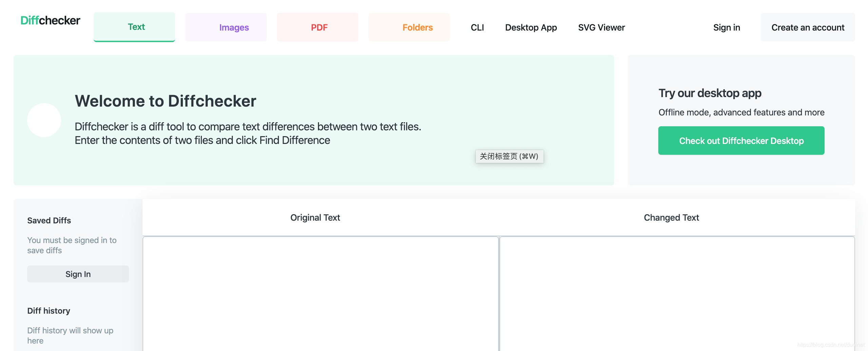Click the Welcome to Diffchecker heading

(166, 101)
